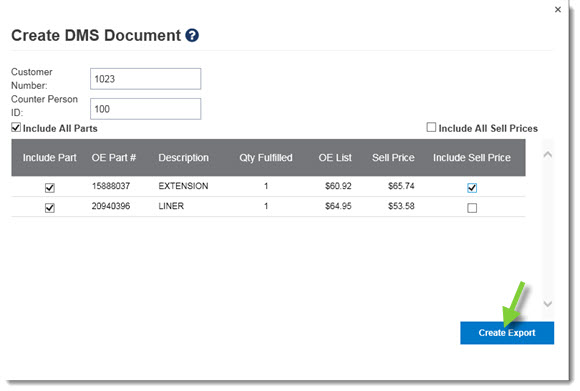Click the OE List column header
Screen dimensions: 580x391
pos(335,158)
